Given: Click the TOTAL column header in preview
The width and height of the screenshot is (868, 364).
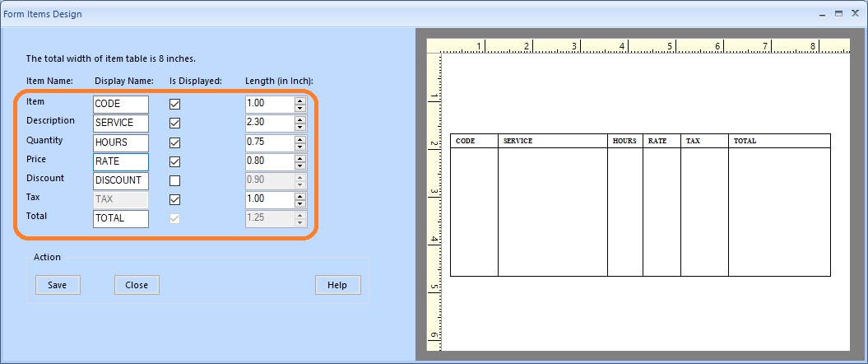Looking at the screenshot, I should (x=745, y=141).
